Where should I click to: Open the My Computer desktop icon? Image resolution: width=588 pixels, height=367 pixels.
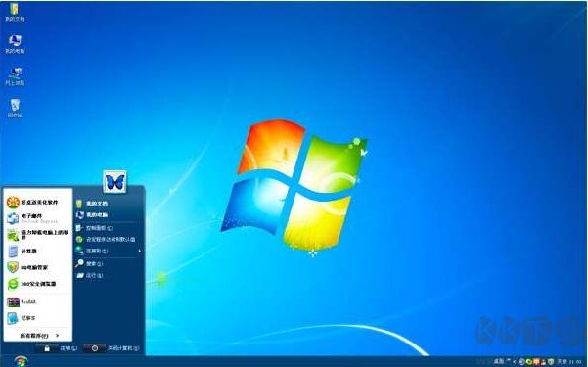pyautogui.click(x=15, y=44)
